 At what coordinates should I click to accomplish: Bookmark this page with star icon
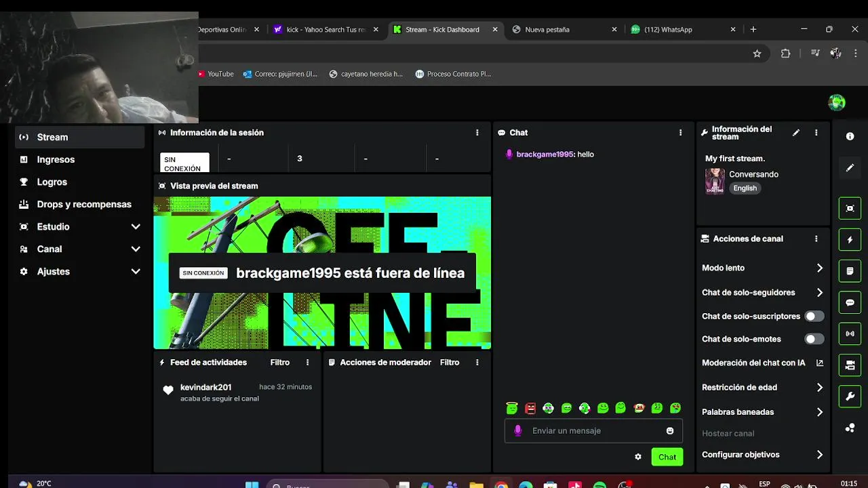pos(757,54)
